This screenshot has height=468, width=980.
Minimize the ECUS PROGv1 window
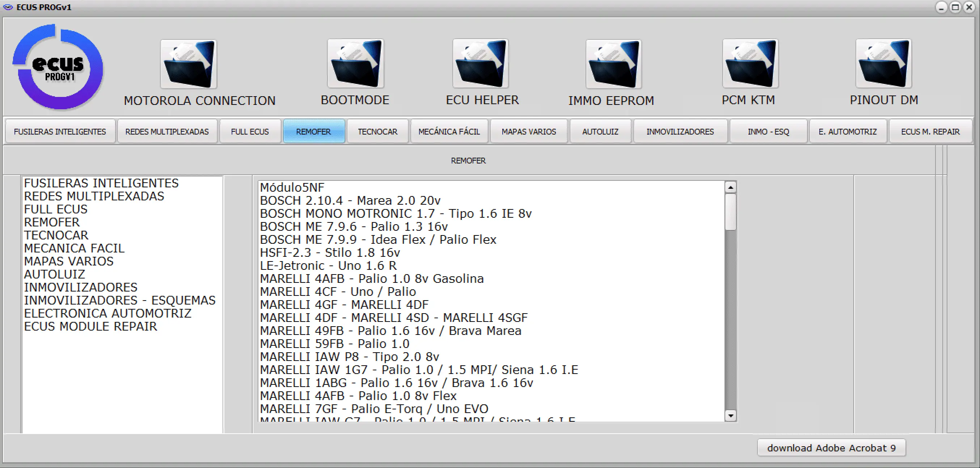pyautogui.click(x=942, y=7)
